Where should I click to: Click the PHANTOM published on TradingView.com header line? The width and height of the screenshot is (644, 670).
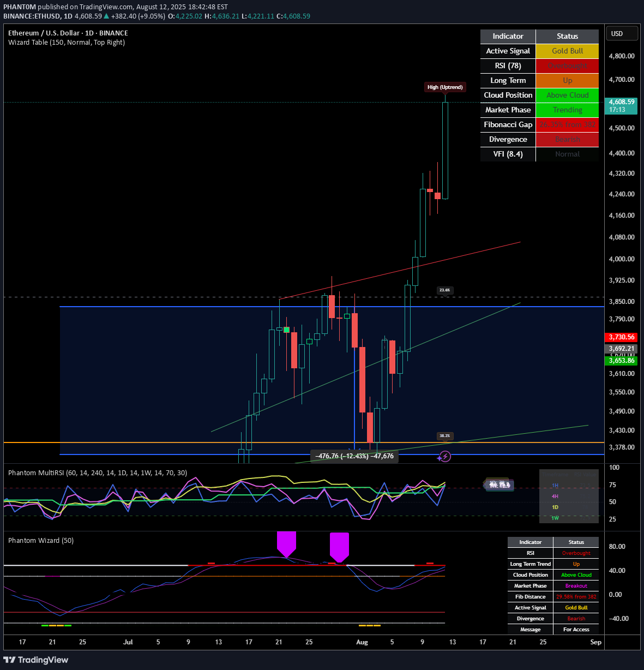point(116,7)
